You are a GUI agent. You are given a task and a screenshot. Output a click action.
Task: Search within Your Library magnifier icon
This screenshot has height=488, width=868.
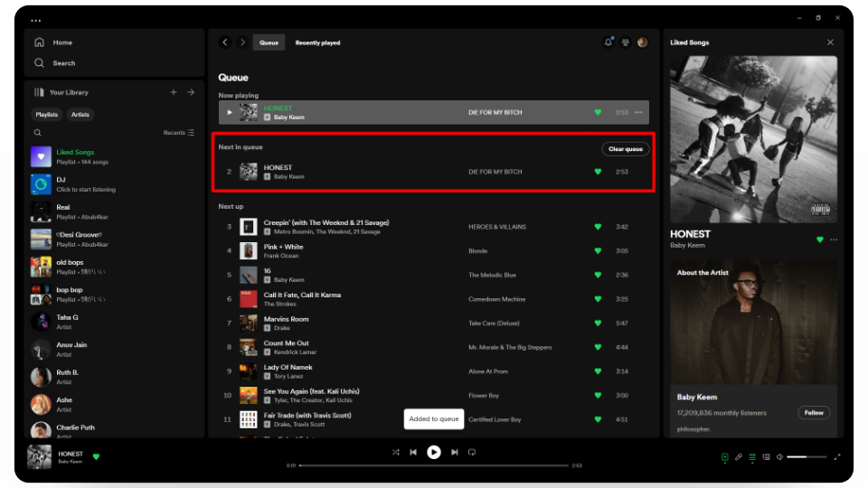[38, 133]
